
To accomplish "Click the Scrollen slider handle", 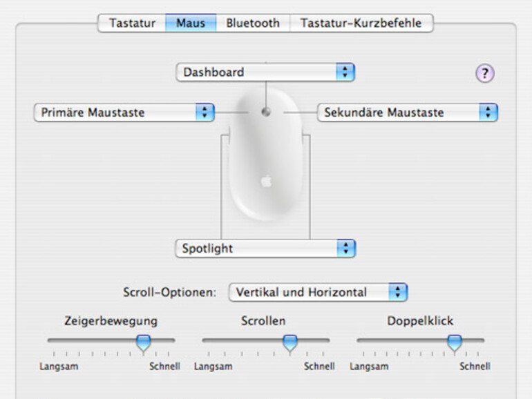I will (x=290, y=341).
